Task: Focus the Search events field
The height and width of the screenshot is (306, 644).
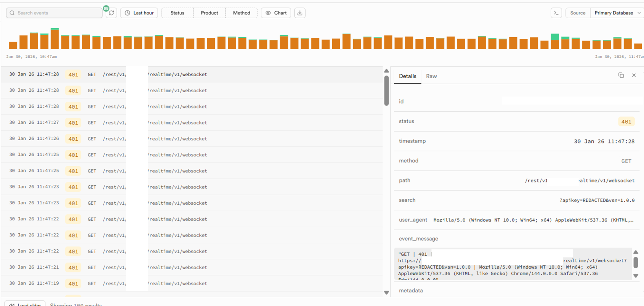Action: point(54,13)
